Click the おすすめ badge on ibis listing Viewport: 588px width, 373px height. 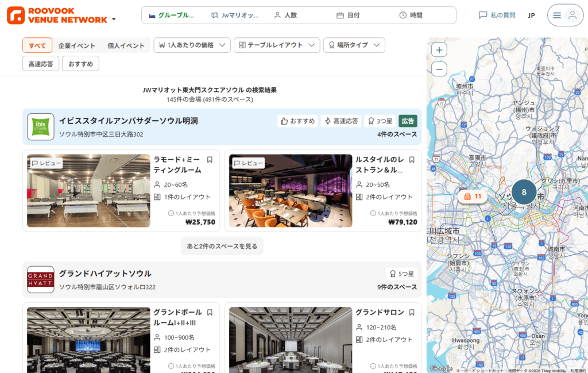tap(298, 121)
